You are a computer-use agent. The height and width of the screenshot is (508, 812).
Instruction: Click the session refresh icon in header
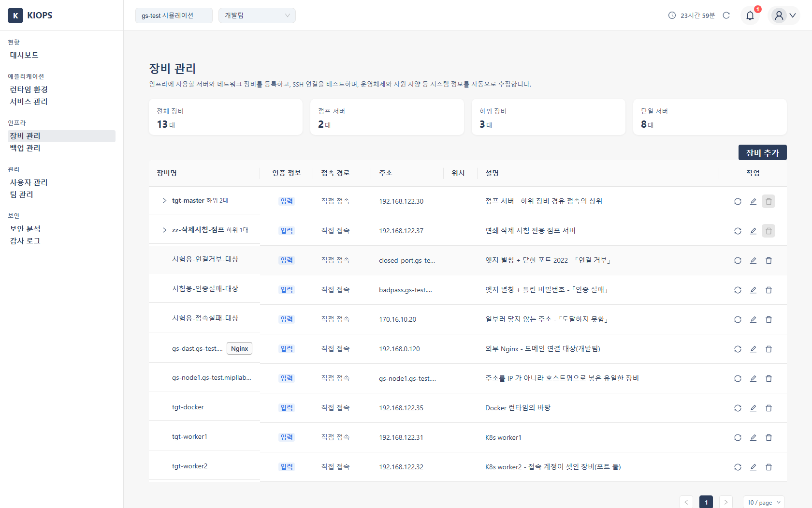(726, 15)
